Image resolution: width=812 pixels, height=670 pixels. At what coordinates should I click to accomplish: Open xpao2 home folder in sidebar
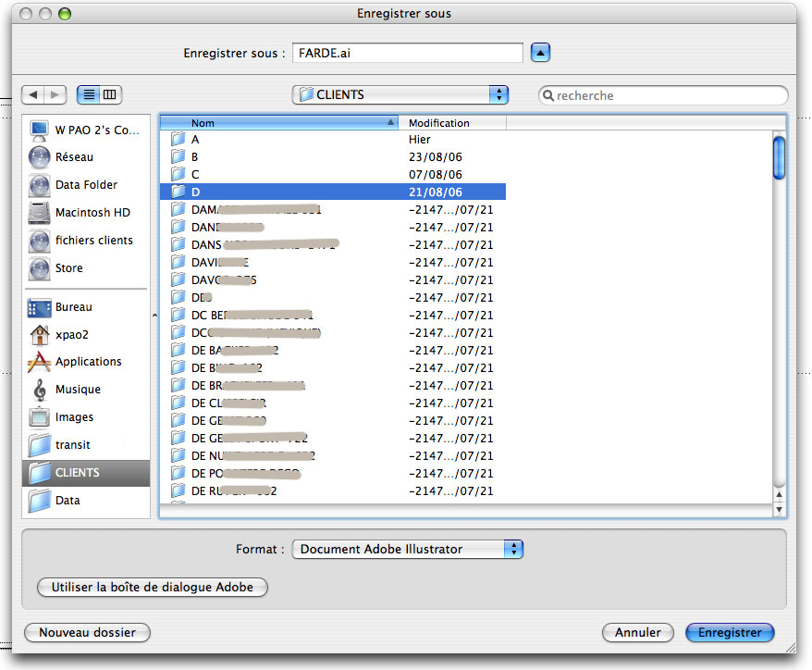point(86,334)
